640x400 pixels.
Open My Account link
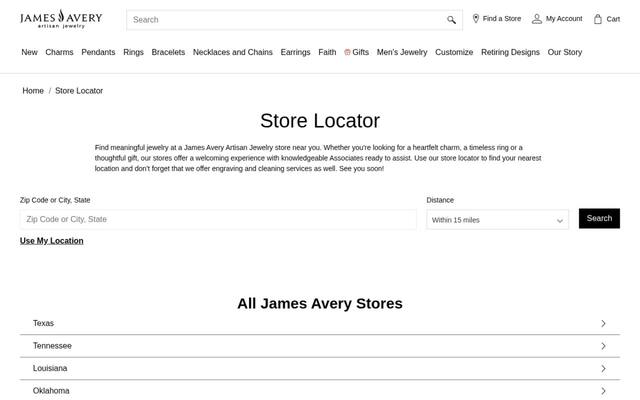coord(557,19)
